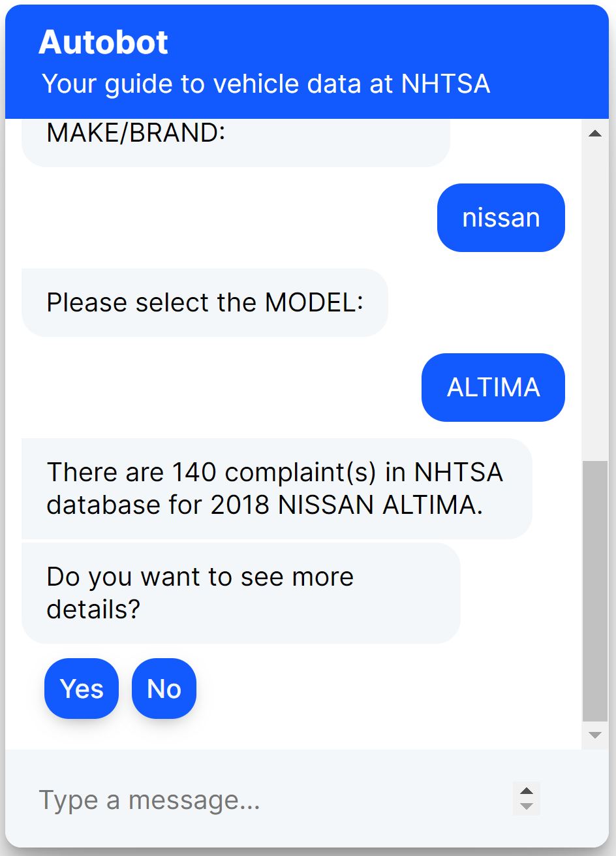Click the message box up stepper arrow
Image resolution: width=616 pixels, height=856 pixels.
point(527,791)
